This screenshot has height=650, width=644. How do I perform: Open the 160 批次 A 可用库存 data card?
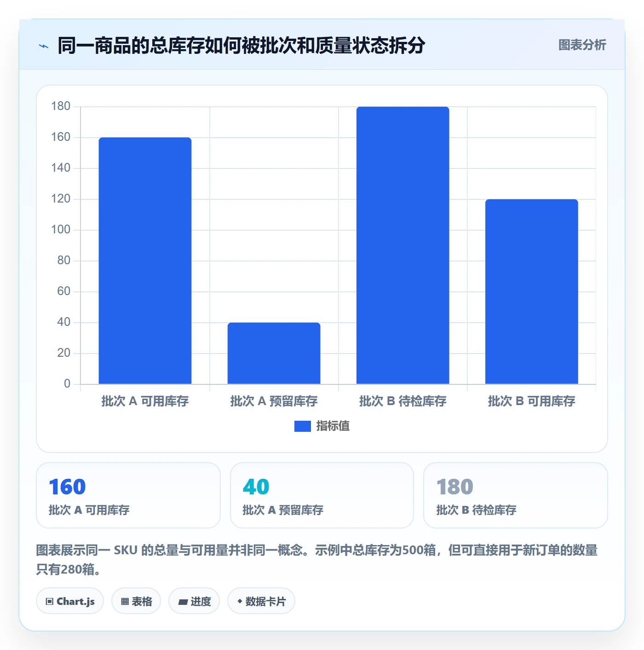coord(128,495)
